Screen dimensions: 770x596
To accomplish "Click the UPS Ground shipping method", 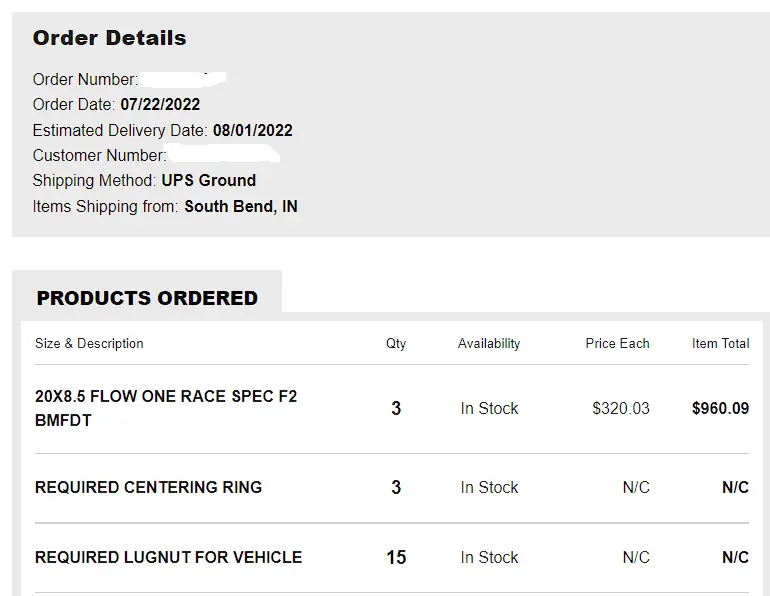I will coord(208,180).
